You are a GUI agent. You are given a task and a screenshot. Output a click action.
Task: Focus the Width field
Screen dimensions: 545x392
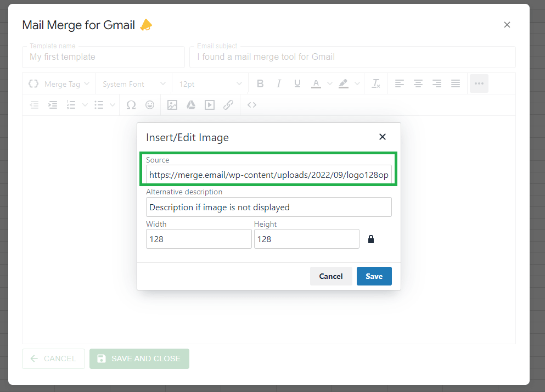[199, 239]
